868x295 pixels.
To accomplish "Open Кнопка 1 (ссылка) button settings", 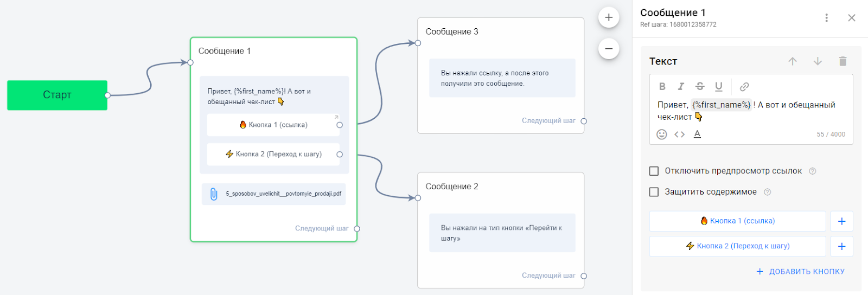I will (x=737, y=221).
